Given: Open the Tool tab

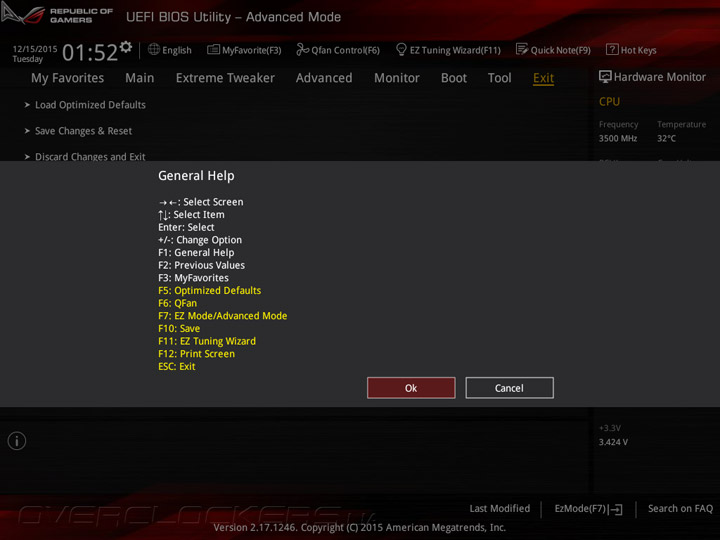Looking at the screenshot, I should click(500, 78).
